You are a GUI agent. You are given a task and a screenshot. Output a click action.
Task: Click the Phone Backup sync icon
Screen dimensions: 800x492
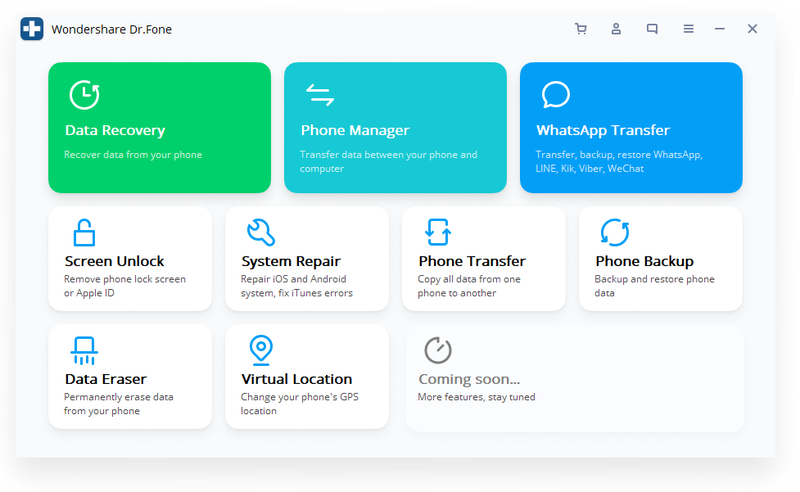point(615,233)
